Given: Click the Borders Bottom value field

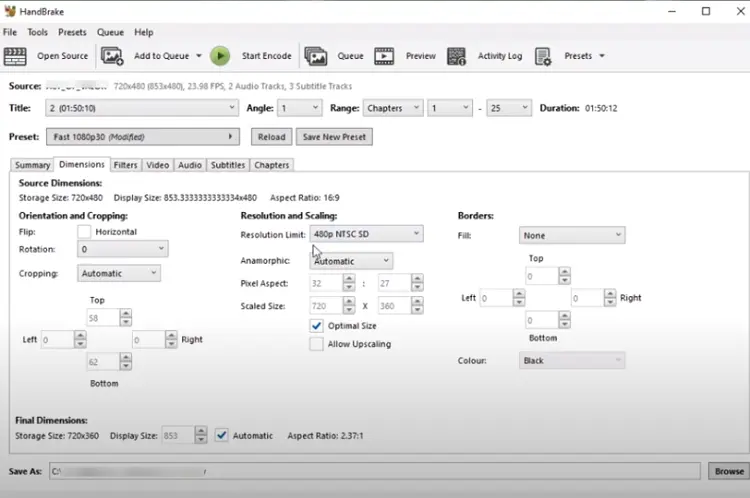Looking at the screenshot, I should 542,320.
